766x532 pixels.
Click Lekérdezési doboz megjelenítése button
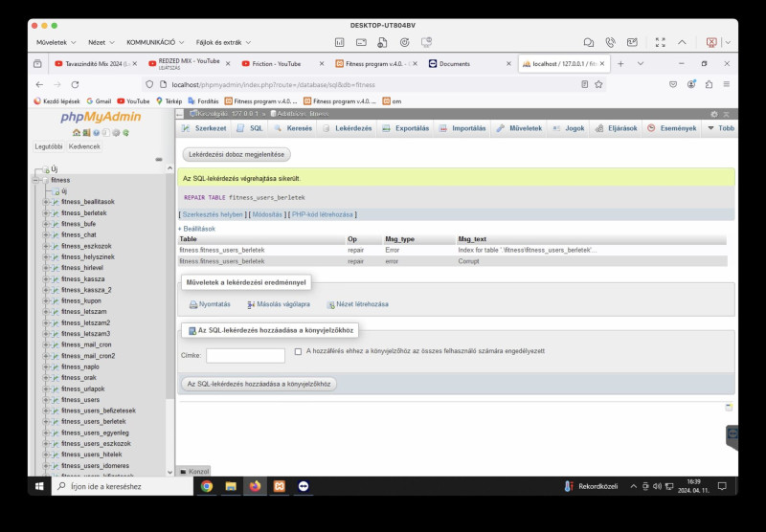tap(237, 155)
